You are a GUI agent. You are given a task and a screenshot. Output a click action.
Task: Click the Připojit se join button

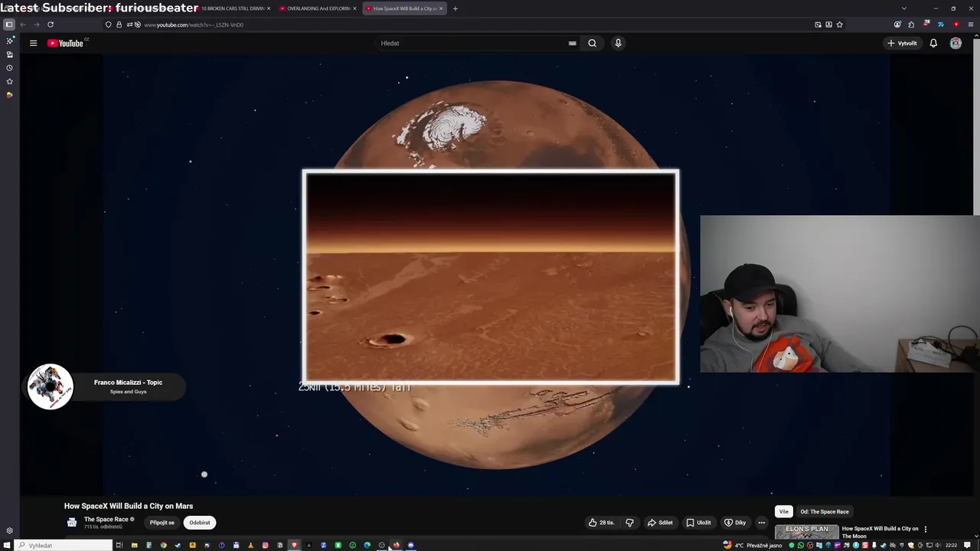pos(162,523)
